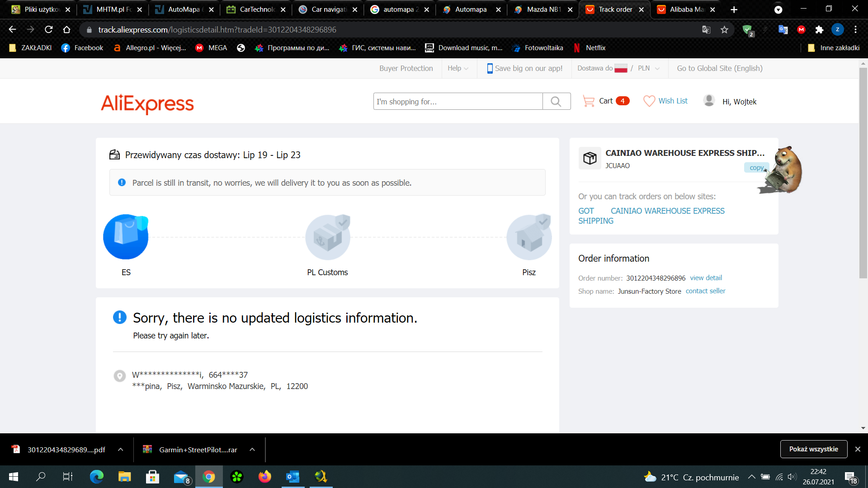
Task: Open options for downloaded pdf file
Action: (x=120, y=450)
